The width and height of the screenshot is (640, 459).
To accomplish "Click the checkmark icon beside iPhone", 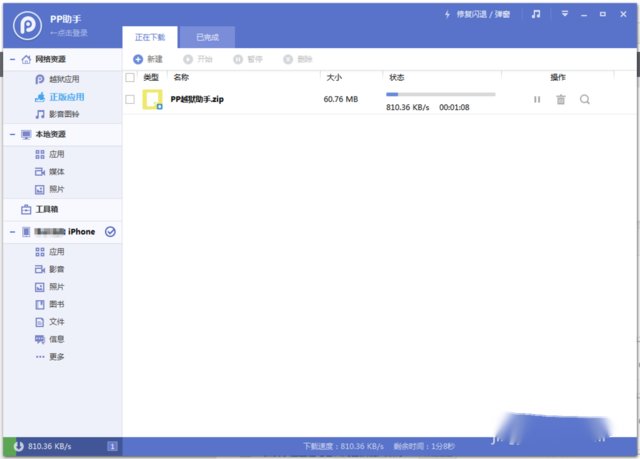I will point(110,232).
